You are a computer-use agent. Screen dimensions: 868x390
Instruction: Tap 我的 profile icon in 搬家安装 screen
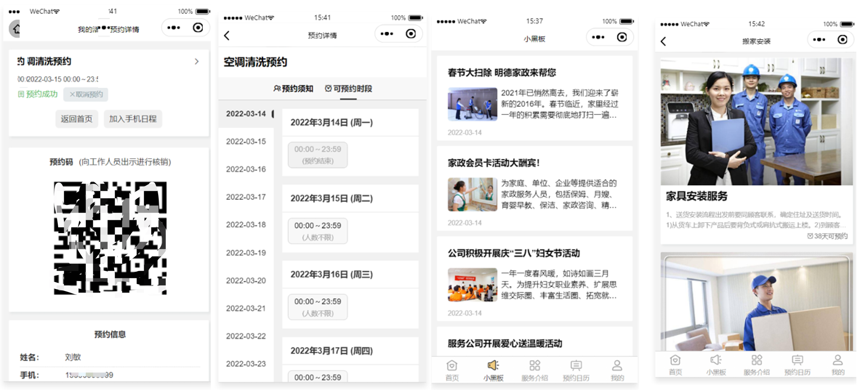pyautogui.click(x=838, y=360)
